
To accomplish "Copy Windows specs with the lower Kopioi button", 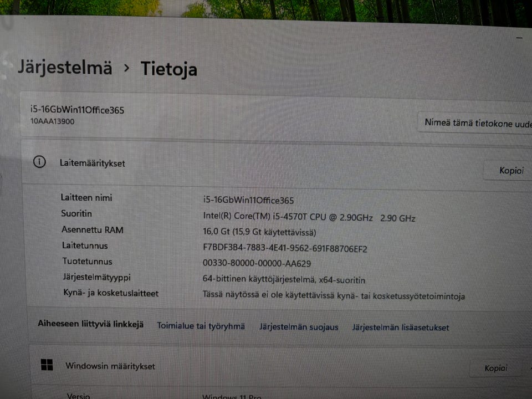I will coord(495,368).
